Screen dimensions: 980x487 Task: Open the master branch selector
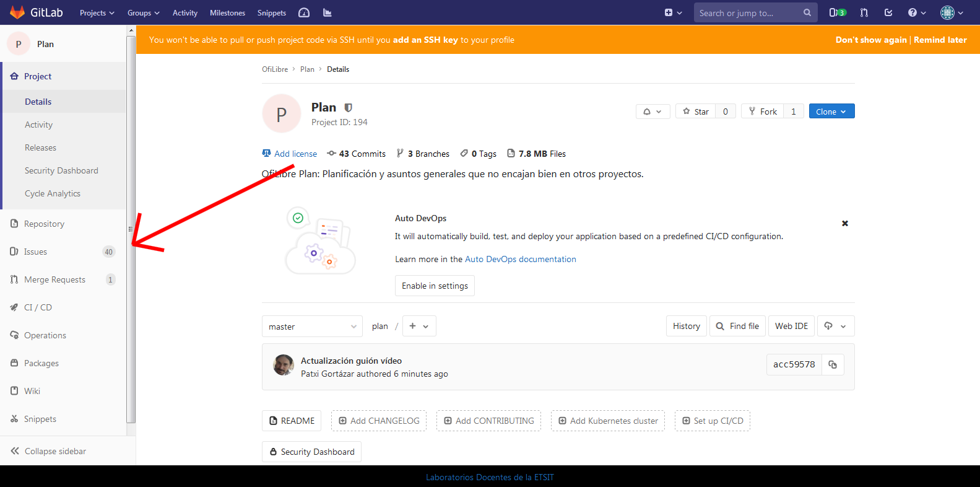coord(312,327)
